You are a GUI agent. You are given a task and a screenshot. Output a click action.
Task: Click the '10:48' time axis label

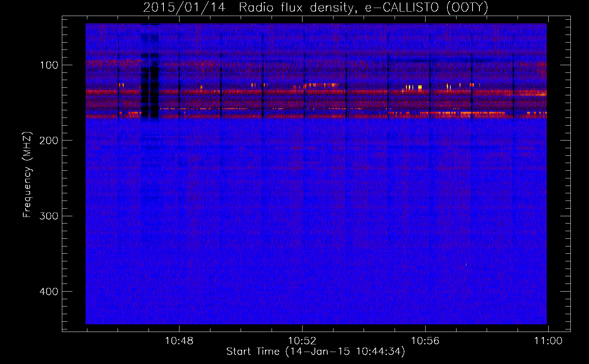coord(179,341)
